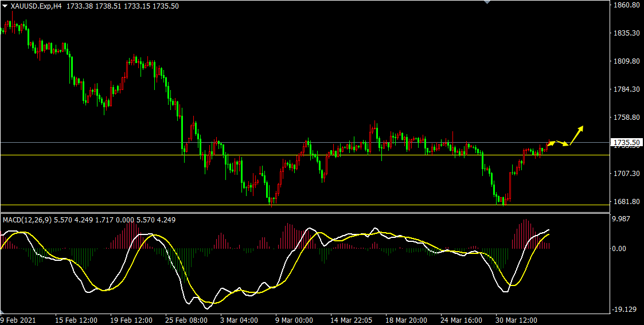Click the 1707.30 label on the price scale
This screenshot has height=325, width=644.
(626, 174)
